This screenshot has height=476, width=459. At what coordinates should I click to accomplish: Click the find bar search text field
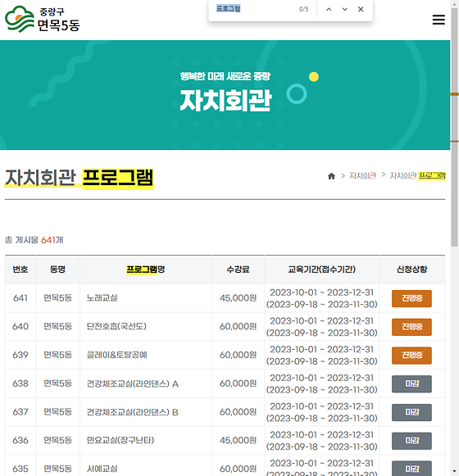(x=255, y=9)
